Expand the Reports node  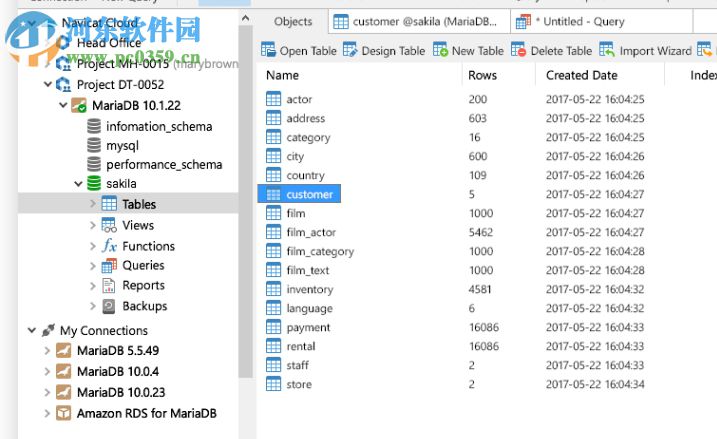pos(93,286)
